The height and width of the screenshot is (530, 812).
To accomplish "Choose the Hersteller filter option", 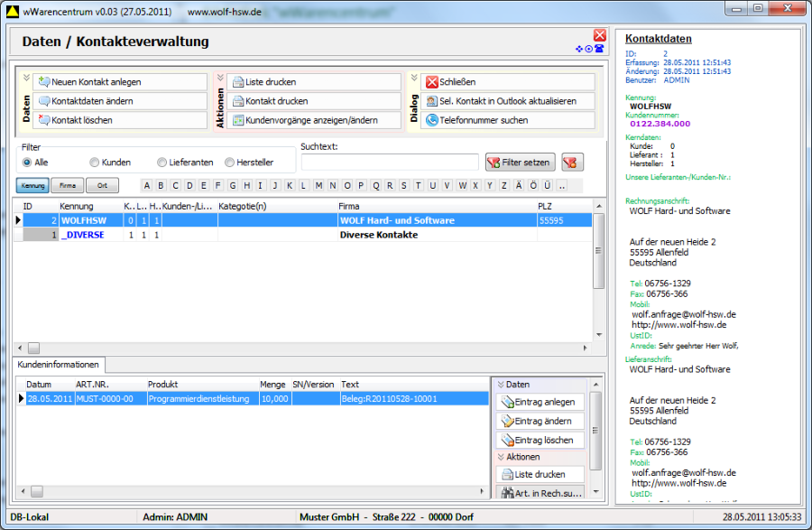I will 230,163.
